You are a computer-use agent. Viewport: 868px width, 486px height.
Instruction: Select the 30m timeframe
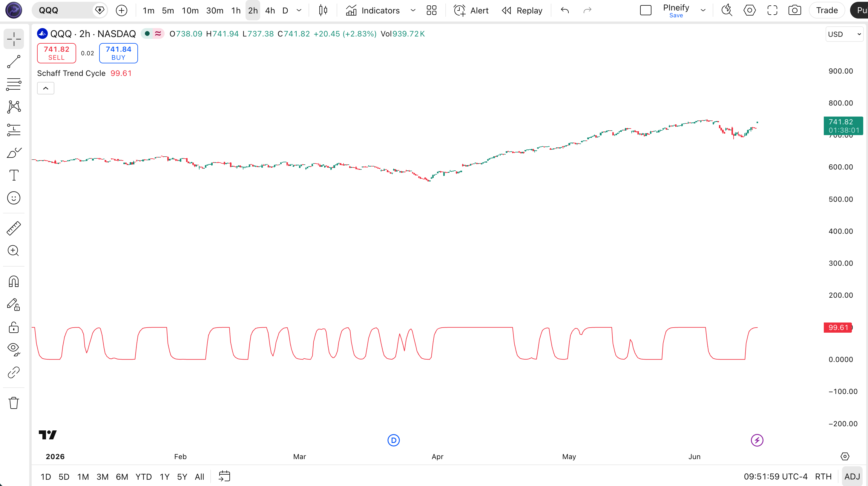(215, 10)
